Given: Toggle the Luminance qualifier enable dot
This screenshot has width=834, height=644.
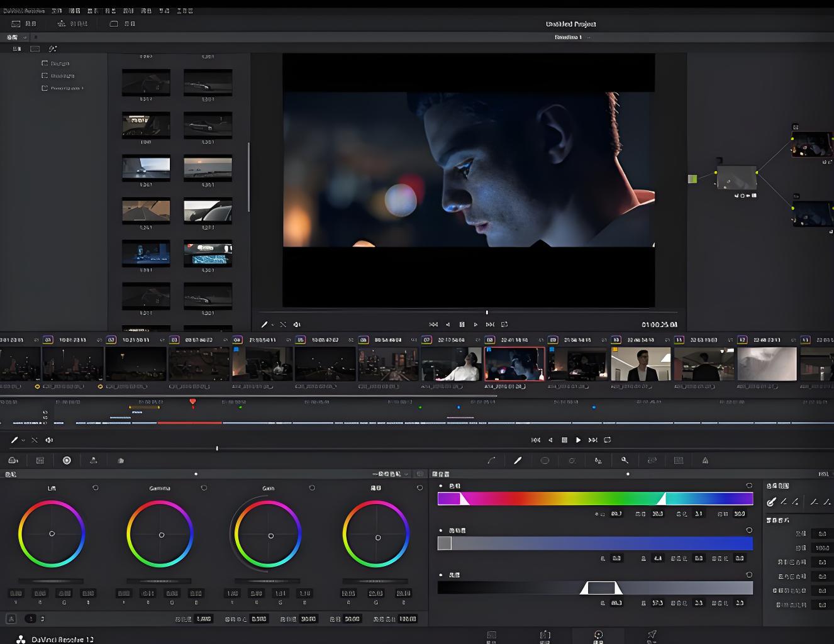Looking at the screenshot, I should point(441,575).
